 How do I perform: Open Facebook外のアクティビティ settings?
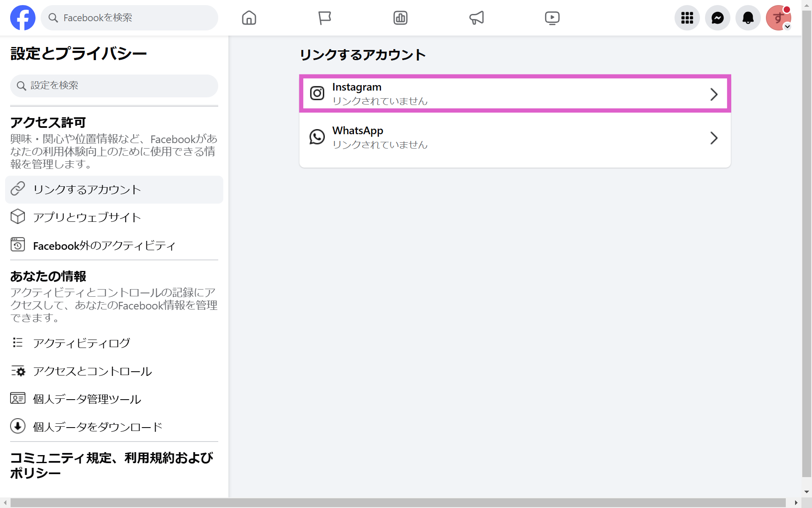tap(104, 246)
